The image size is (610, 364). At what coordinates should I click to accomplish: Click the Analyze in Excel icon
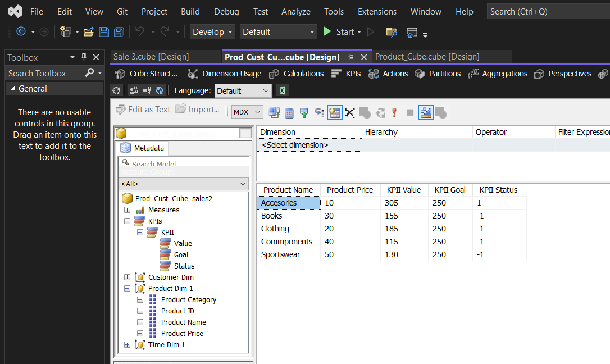click(x=282, y=90)
